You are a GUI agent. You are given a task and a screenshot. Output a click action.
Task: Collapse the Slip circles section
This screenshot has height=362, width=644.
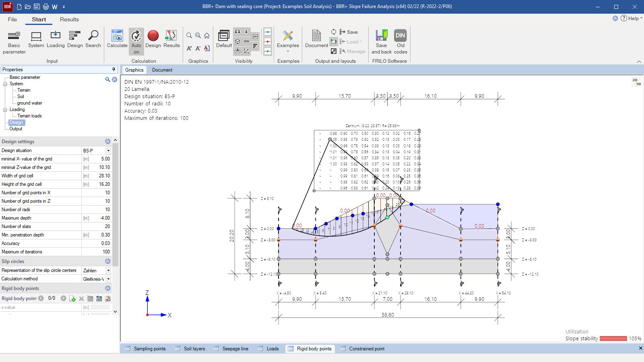(x=107, y=261)
